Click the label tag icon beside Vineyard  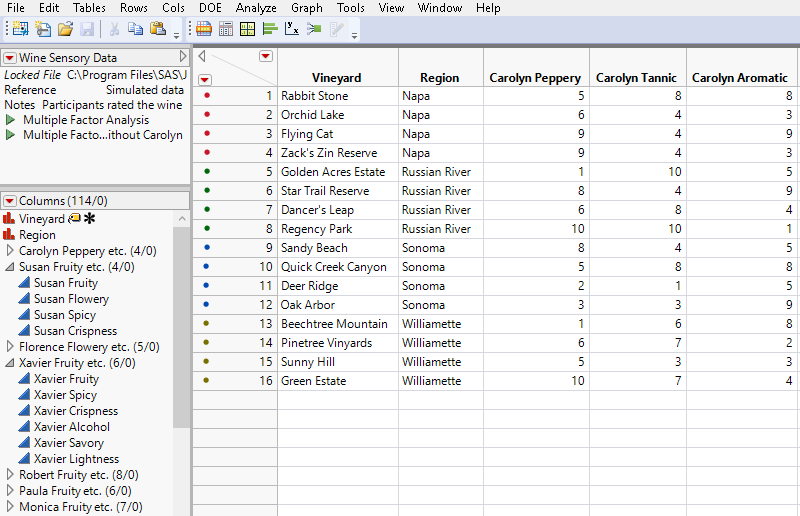click(74, 218)
